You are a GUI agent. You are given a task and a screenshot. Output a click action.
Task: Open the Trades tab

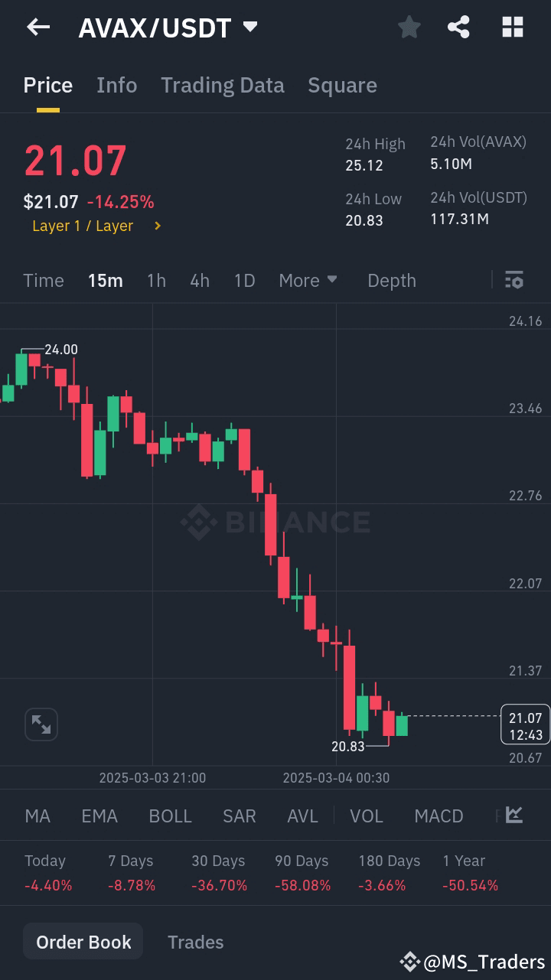195,941
